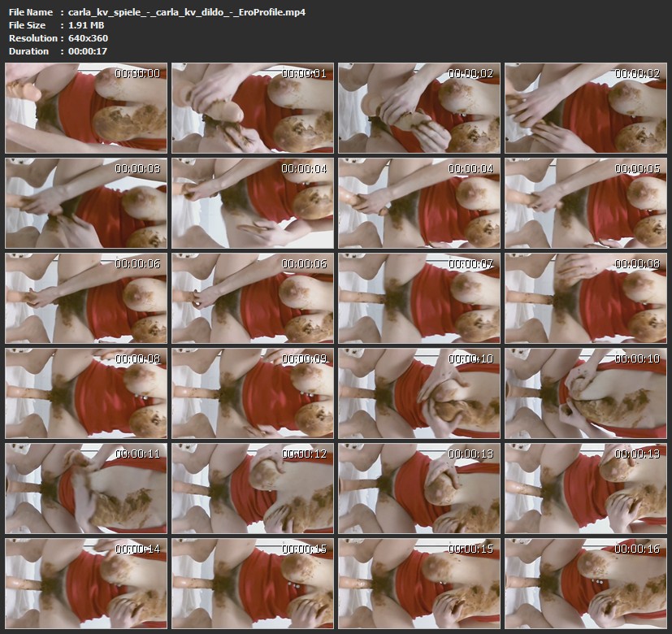
Task: Select the second thumbnail stamped 00:00:04
Action: [419, 203]
